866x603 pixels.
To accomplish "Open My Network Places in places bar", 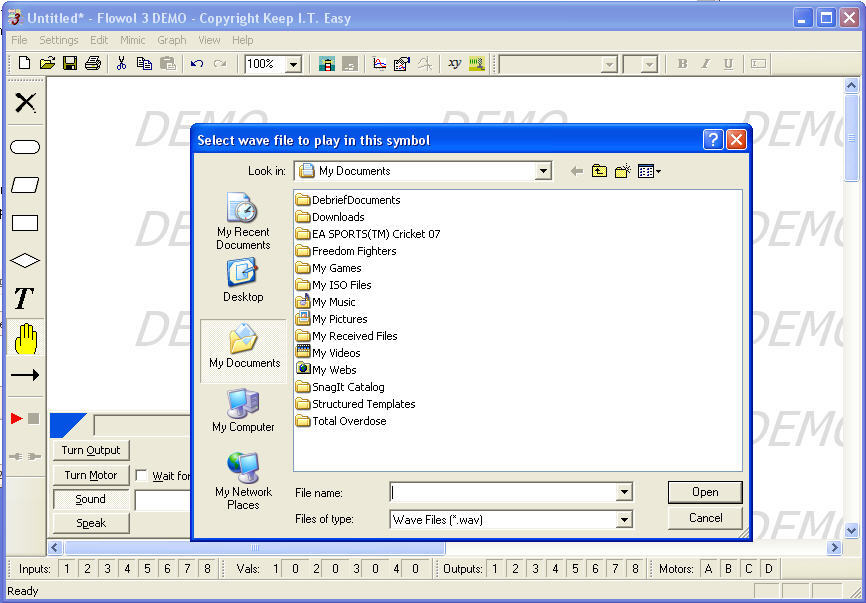I will tap(244, 480).
